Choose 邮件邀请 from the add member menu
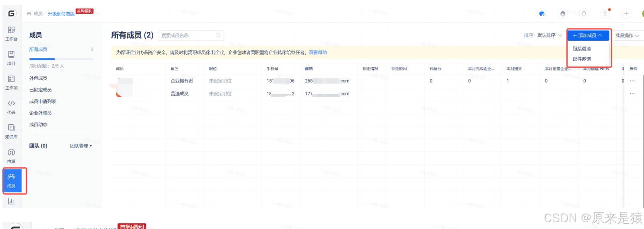Image resolution: width=644 pixels, height=229 pixels. tap(582, 59)
